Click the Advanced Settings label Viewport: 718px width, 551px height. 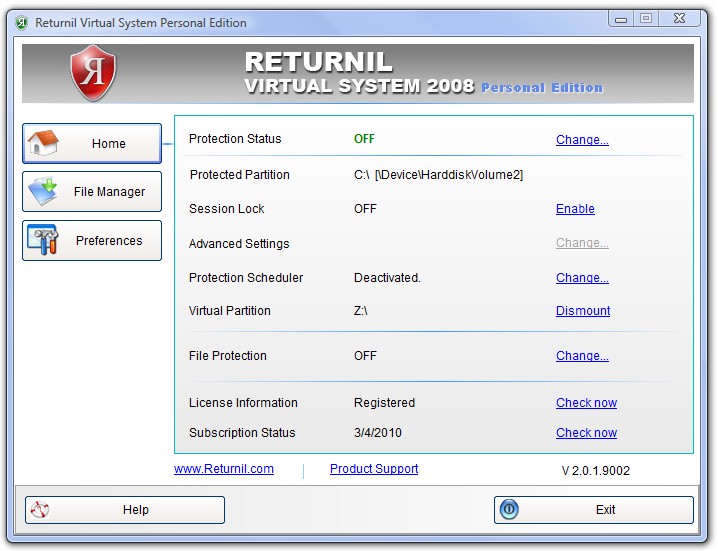click(239, 244)
